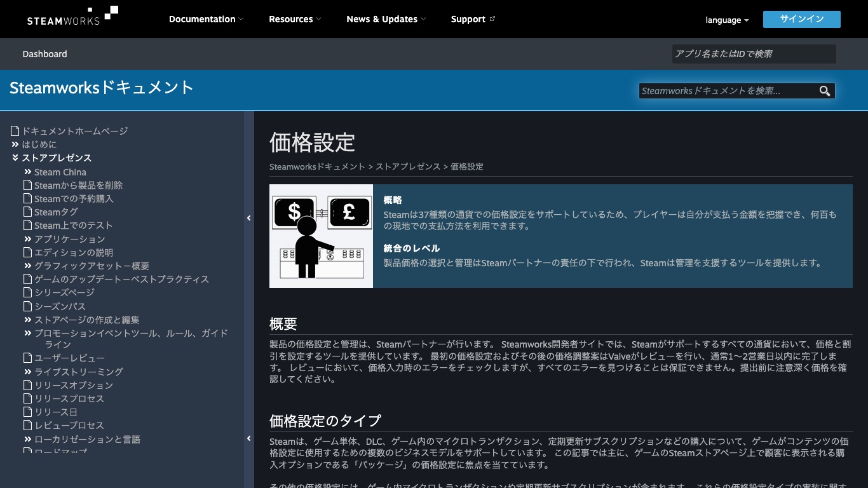Viewport: 868px width, 488px height.
Task: Open the シリーズページ link
Action: click(64, 292)
